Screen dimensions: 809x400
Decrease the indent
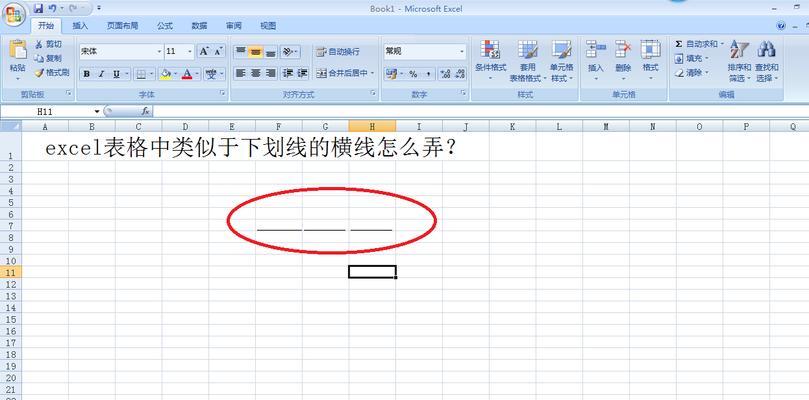click(288, 74)
